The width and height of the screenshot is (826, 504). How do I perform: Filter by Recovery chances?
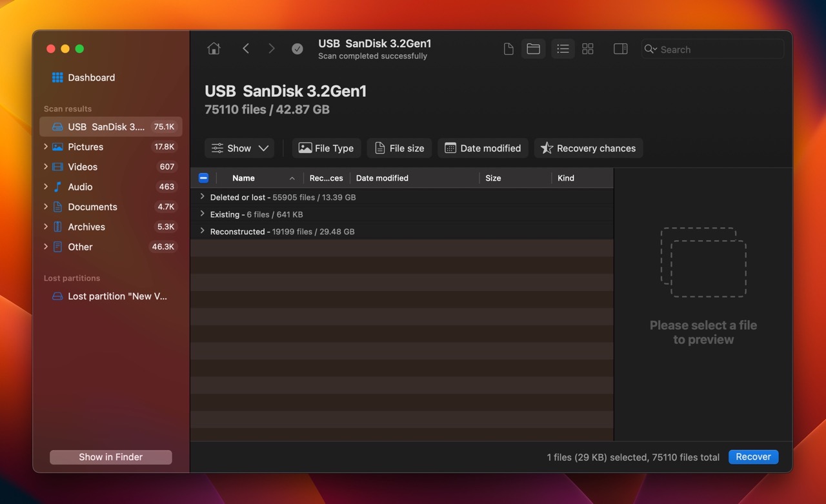(588, 148)
